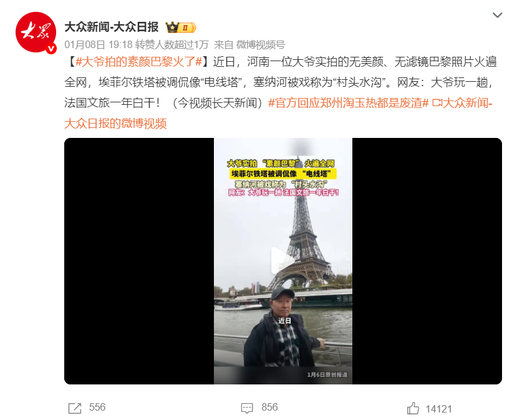Viewport: 512px width, 420px height.
Task: Open account name 大众新闻-大众日报
Action: coord(112,27)
